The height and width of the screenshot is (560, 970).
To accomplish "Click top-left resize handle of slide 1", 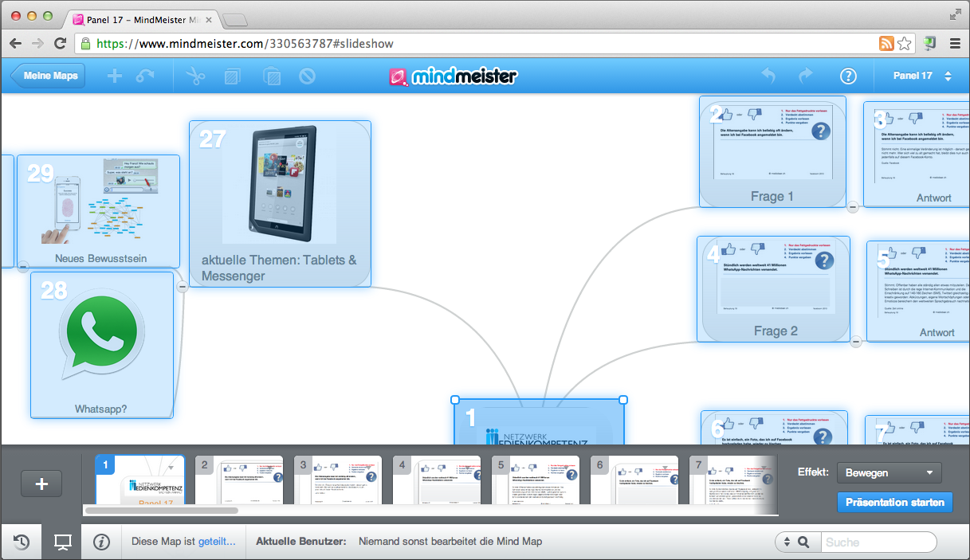I will (x=454, y=400).
